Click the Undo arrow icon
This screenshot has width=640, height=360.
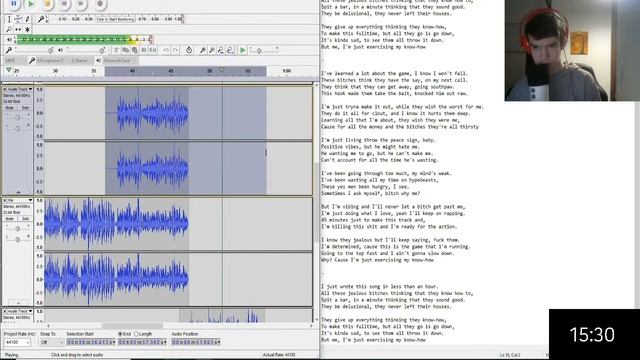point(166,50)
